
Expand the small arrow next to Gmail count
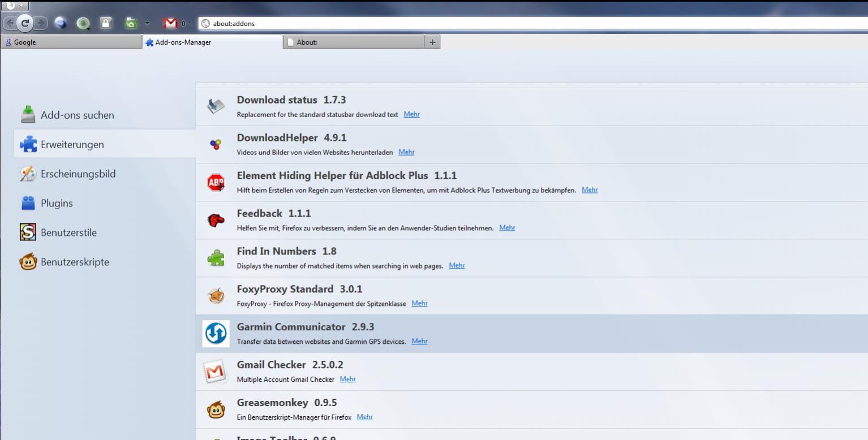[x=190, y=24]
